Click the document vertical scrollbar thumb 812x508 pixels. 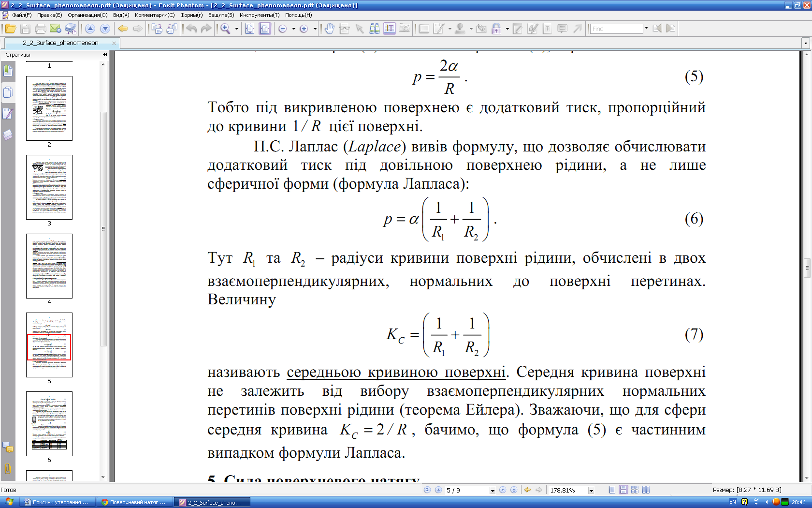click(807, 268)
